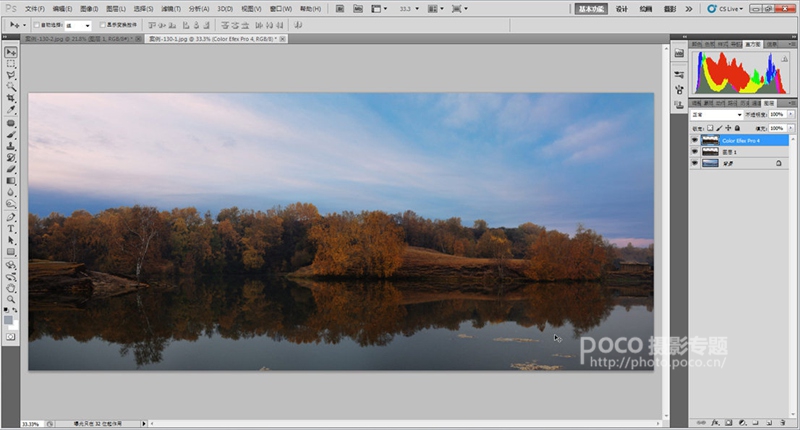
Task: Switch to 摄影 Photography workspace
Action: (x=670, y=9)
